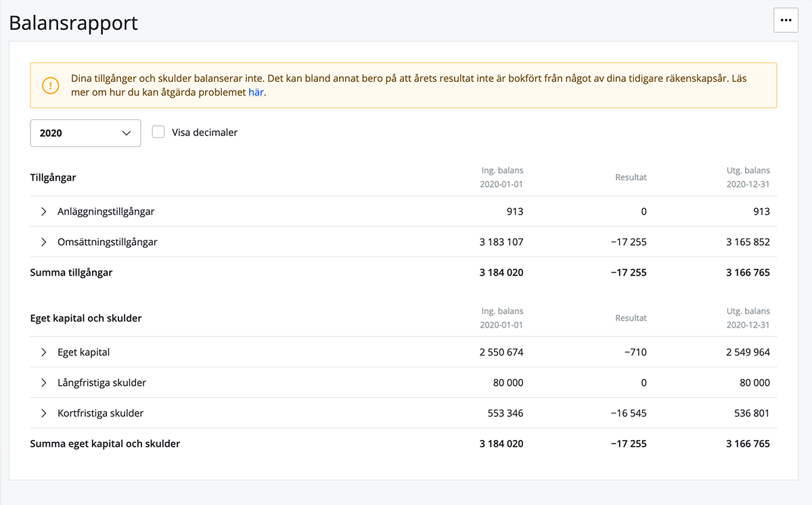The width and height of the screenshot is (812, 505).
Task: Select the Eget kapital row label
Action: click(x=83, y=352)
